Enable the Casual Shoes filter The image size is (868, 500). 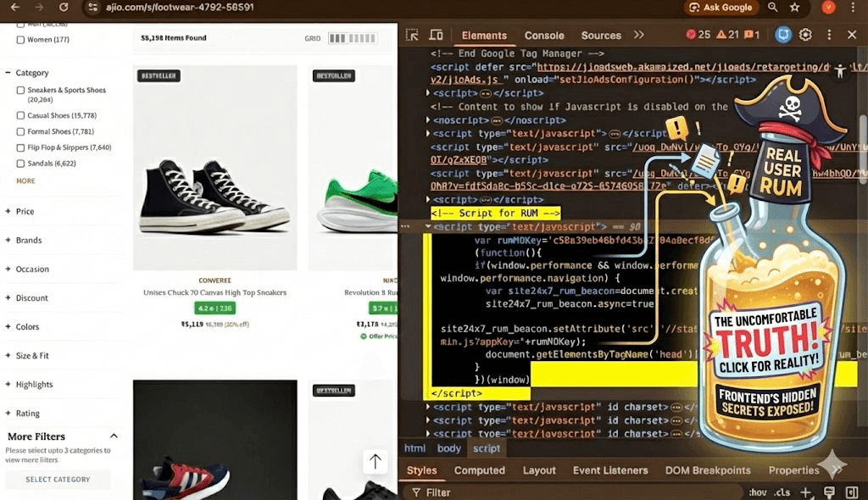pyautogui.click(x=19, y=115)
